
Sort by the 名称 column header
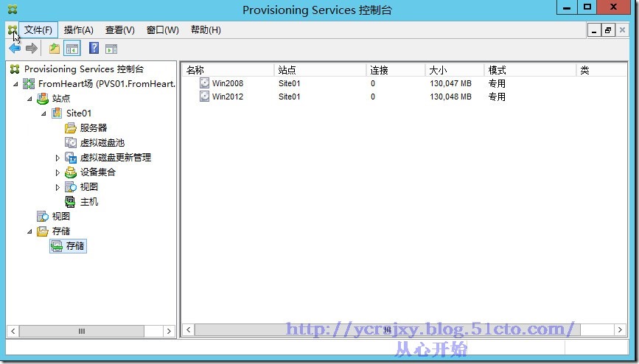[228, 70]
